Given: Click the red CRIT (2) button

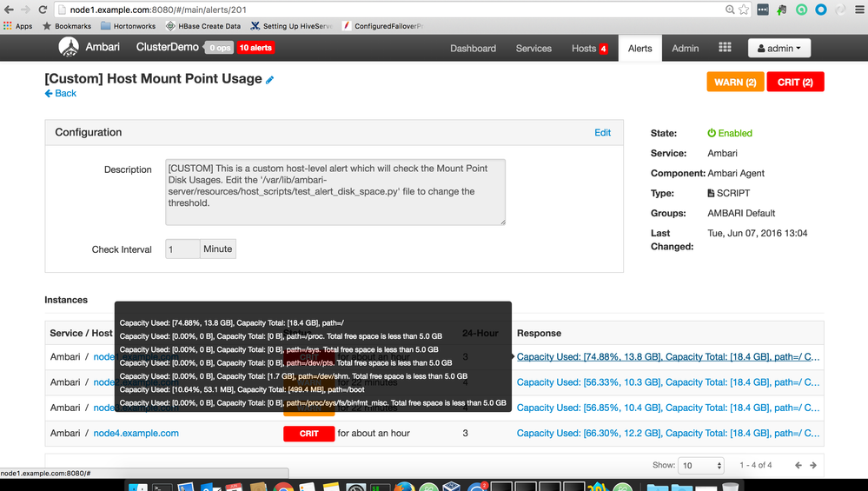Looking at the screenshot, I should coord(795,82).
